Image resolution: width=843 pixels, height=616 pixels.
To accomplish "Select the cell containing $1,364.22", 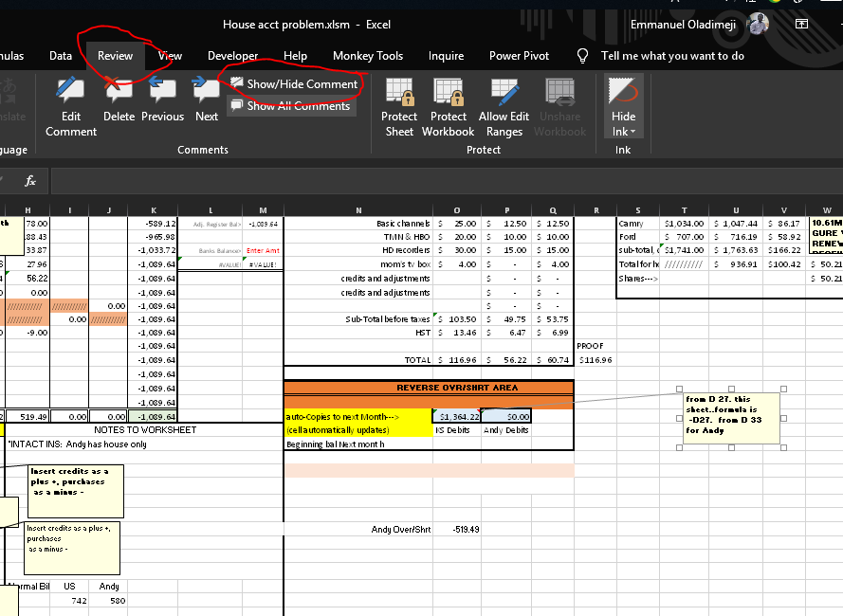I will [458, 416].
